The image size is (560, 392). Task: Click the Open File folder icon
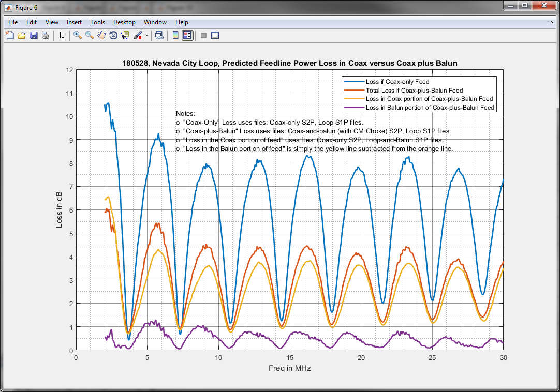tap(22, 35)
